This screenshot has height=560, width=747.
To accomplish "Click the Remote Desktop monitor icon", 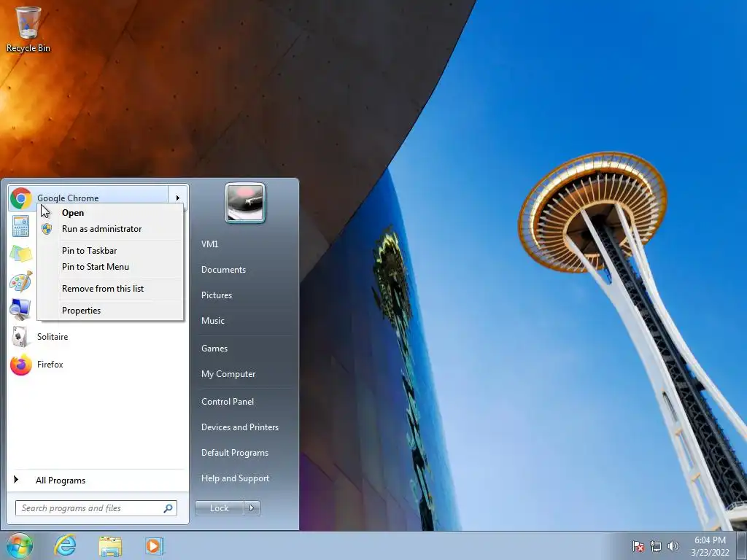I will point(20,309).
